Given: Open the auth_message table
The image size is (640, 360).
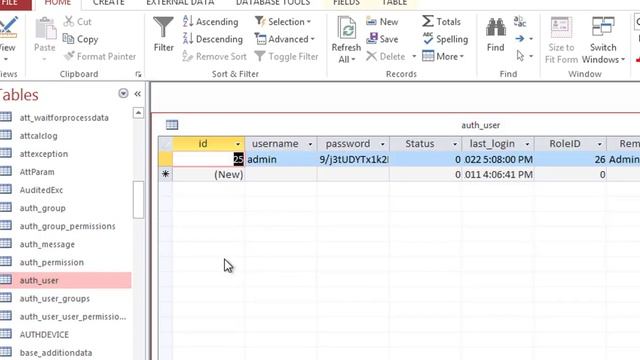Looking at the screenshot, I should point(47,244).
